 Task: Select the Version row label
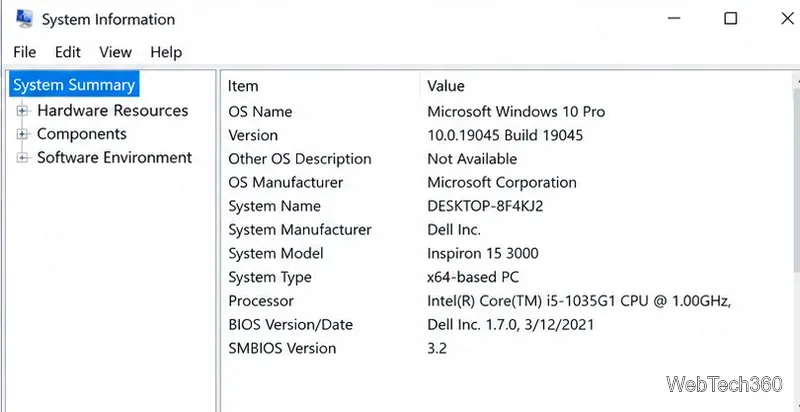tap(253, 135)
